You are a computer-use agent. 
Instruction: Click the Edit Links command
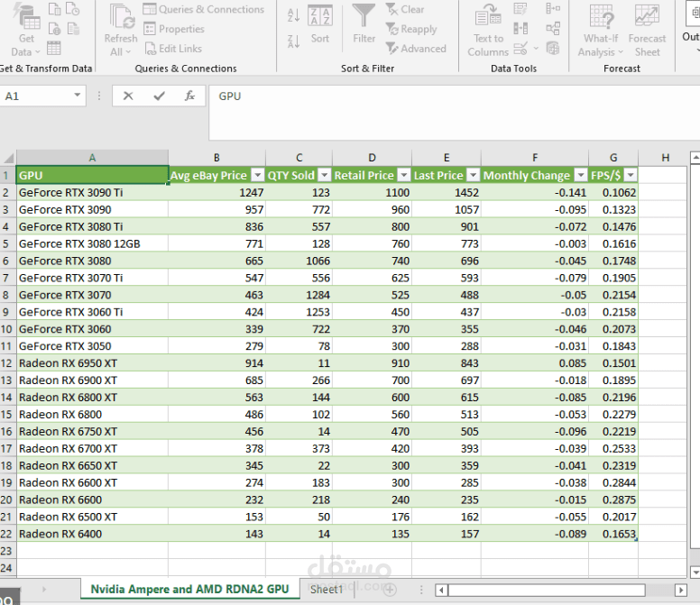(173, 48)
